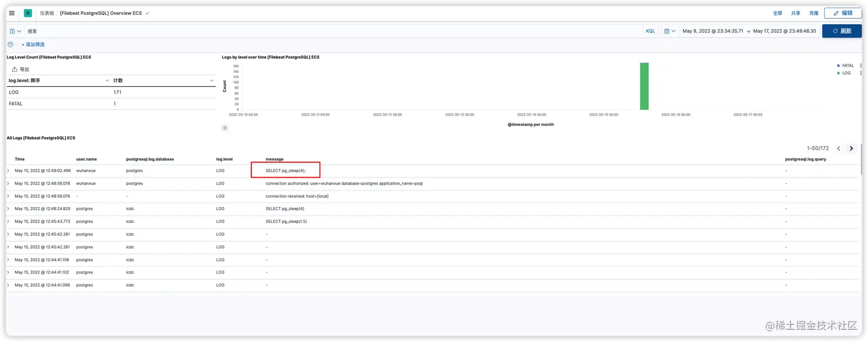Focus the 搜索 query input field

(x=333, y=31)
